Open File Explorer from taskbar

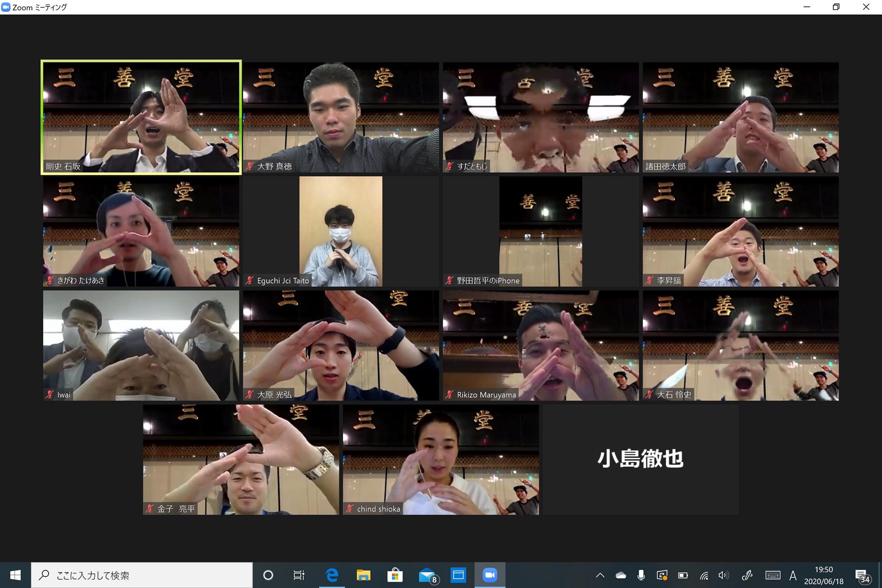point(363,575)
